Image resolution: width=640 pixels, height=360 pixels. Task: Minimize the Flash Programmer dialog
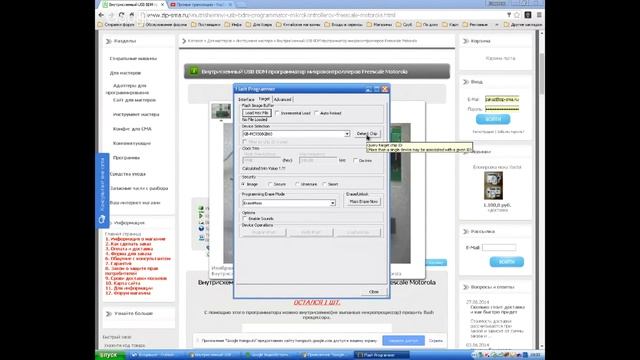(369, 89)
